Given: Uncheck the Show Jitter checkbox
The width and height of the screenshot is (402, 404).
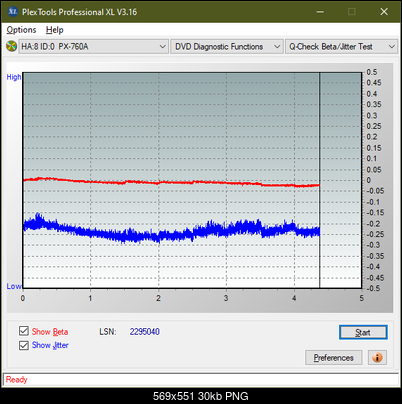Looking at the screenshot, I should (x=24, y=345).
